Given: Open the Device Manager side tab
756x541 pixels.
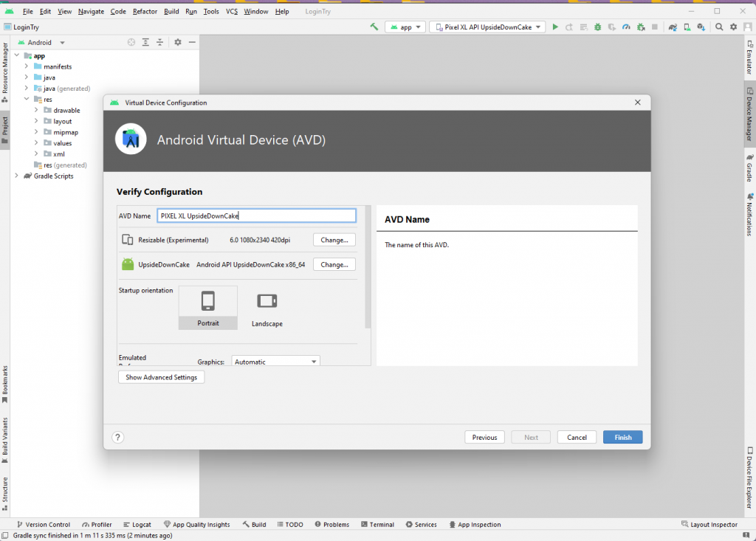Looking at the screenshot, I should (750, 114).
